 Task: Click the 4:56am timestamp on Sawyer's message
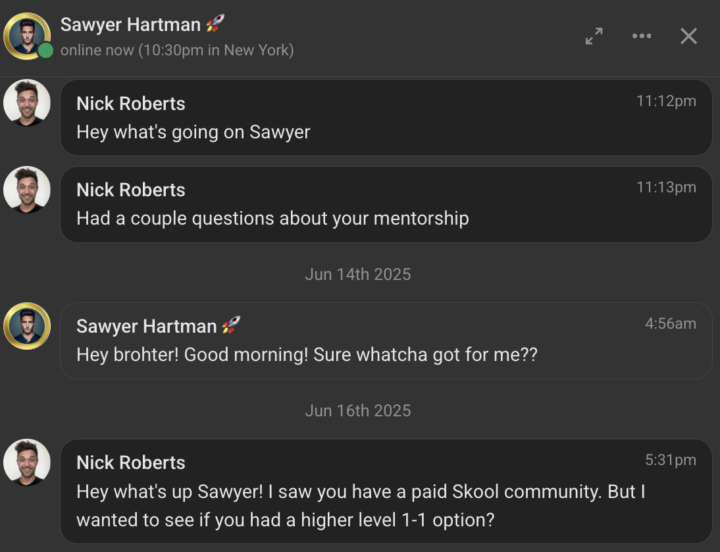tap(670, 324)
